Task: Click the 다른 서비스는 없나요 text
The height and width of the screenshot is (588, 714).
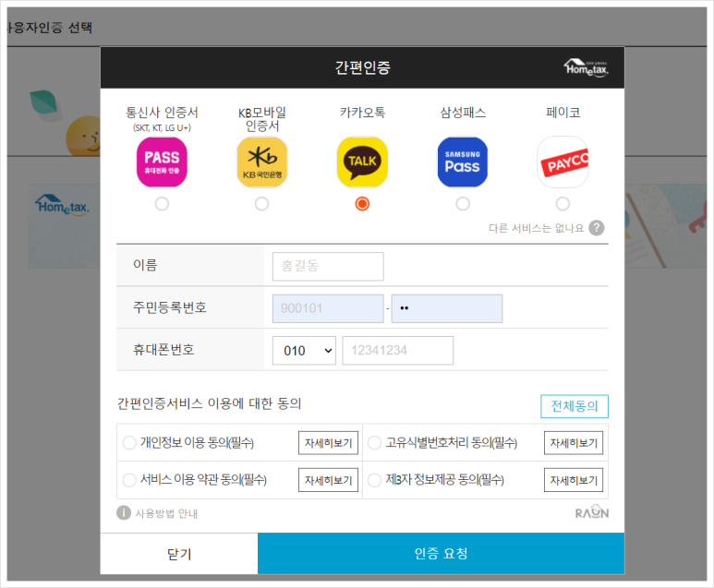Action: pyautogui.click(x=536, y=228)
